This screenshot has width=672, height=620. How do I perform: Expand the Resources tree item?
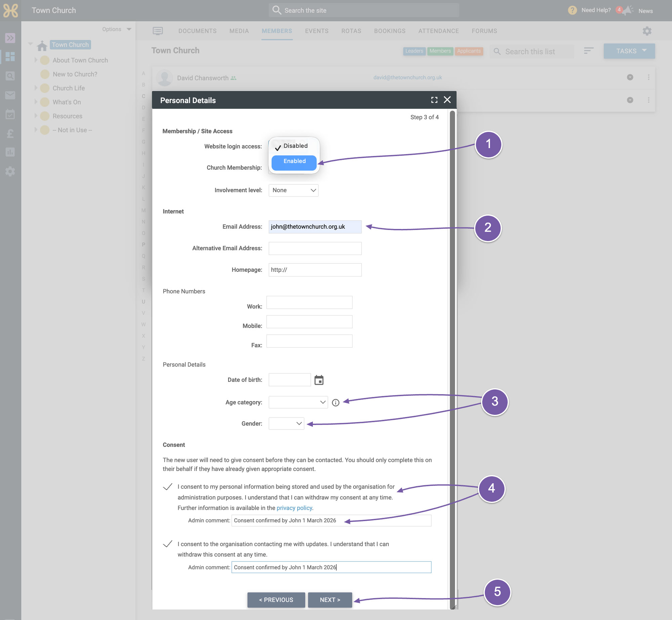tap(36, 116)
